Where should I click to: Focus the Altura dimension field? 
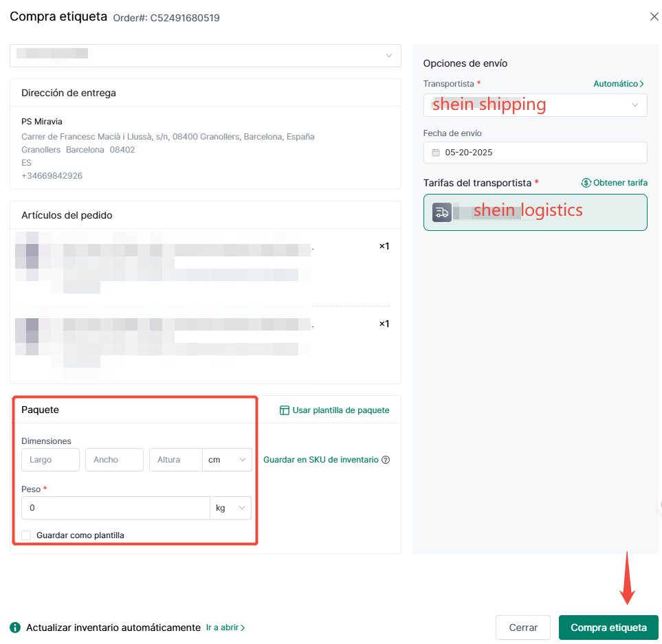[175, 460]
